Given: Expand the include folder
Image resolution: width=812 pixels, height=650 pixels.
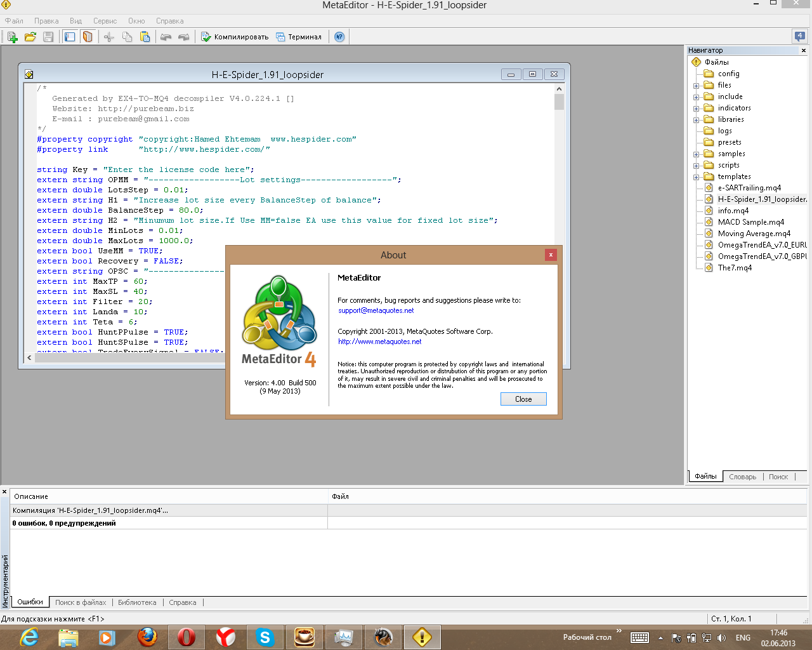Looking at the screenshot, I should tap(696, 97).
